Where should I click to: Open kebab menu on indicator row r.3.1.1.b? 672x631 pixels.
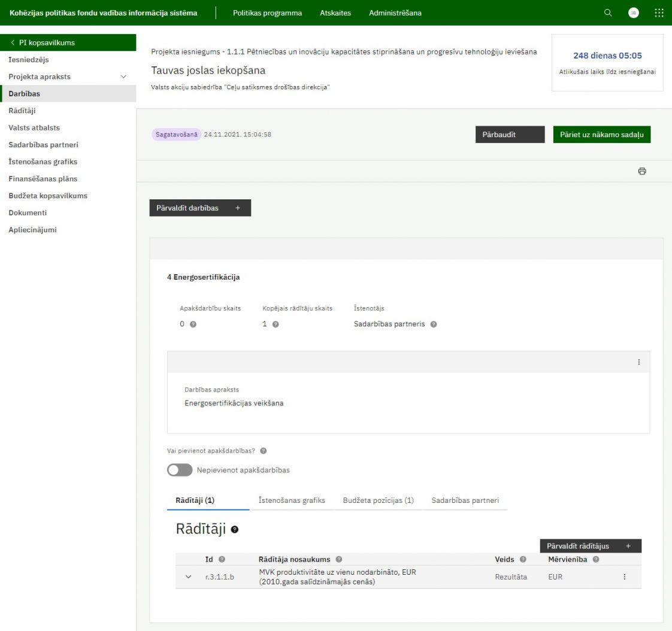[625, 577]
